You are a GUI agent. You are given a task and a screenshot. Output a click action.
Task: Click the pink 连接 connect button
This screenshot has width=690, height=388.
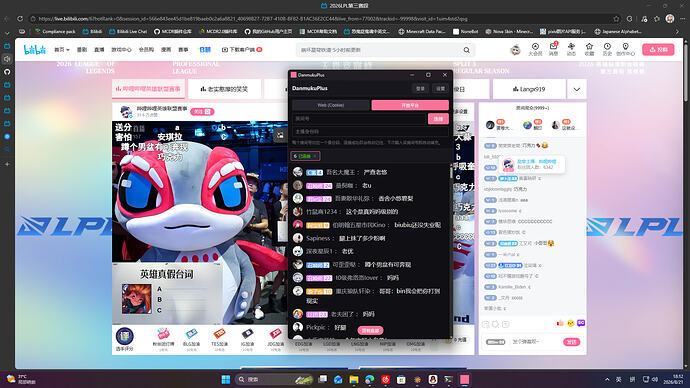point(438,119)
